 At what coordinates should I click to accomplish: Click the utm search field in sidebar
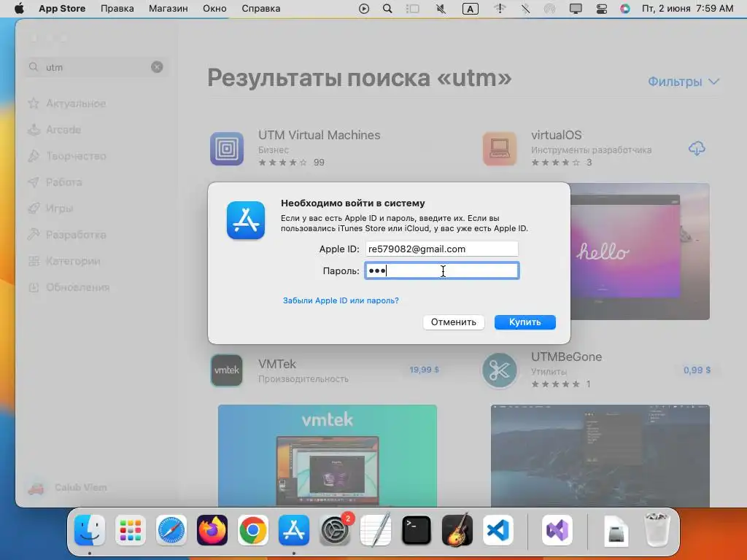coord(96,67)
